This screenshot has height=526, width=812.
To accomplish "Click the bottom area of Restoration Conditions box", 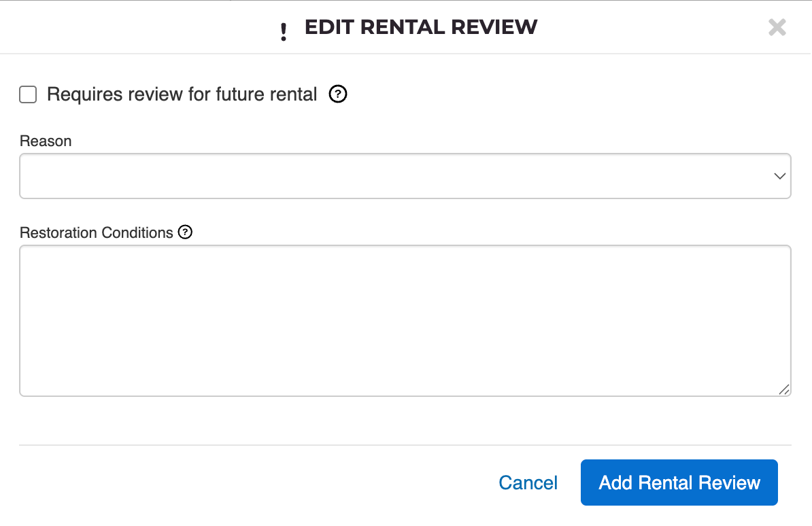I will [x=405, y=384].
